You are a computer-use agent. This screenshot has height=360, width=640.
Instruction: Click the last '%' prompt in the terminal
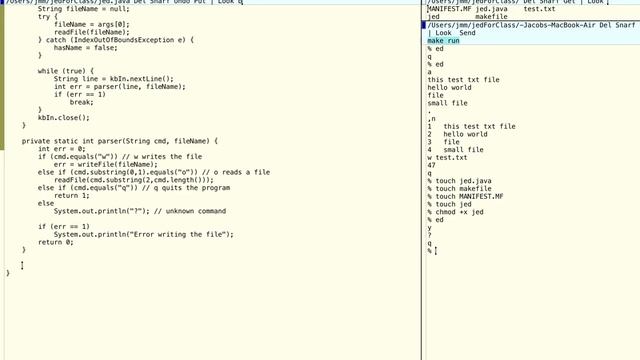coord(429,251)
